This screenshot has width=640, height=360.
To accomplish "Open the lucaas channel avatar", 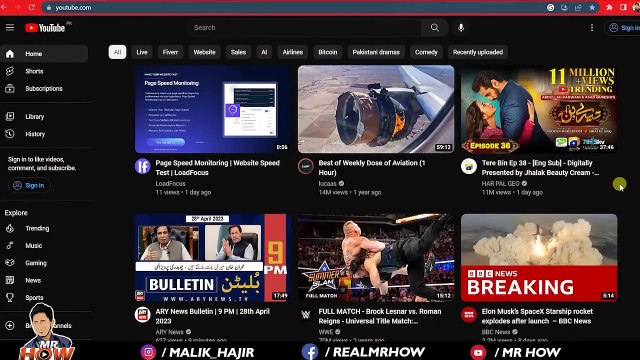I will 306,166.
